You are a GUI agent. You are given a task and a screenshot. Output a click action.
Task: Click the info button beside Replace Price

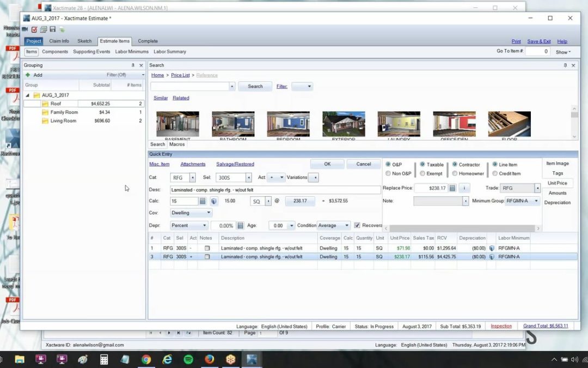[x=464, y=188]
